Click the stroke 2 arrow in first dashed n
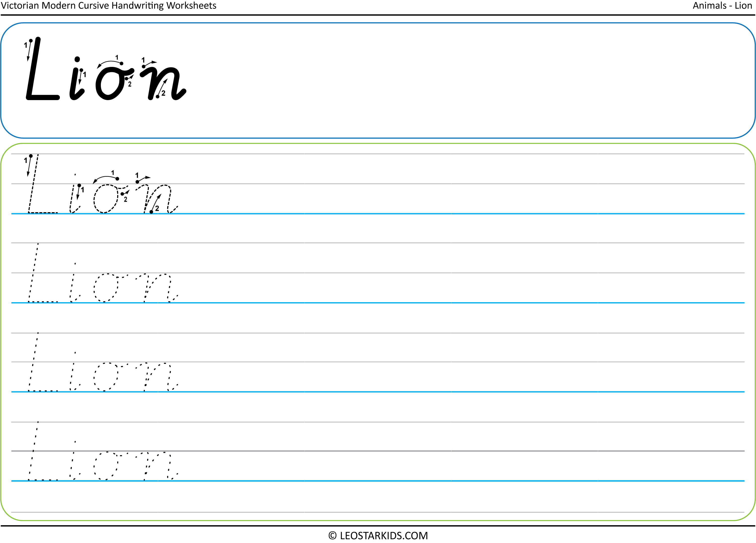 [x=156, y=203]
